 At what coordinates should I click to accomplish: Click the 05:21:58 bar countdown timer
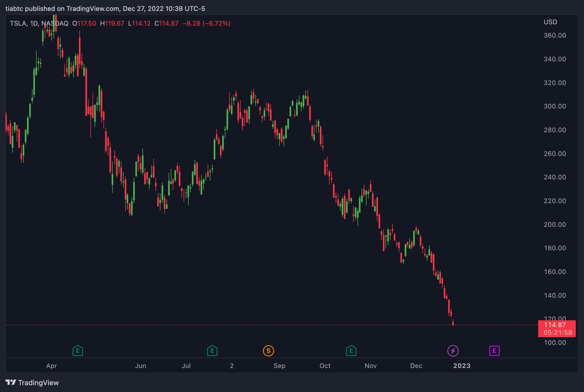click(557, 333)
